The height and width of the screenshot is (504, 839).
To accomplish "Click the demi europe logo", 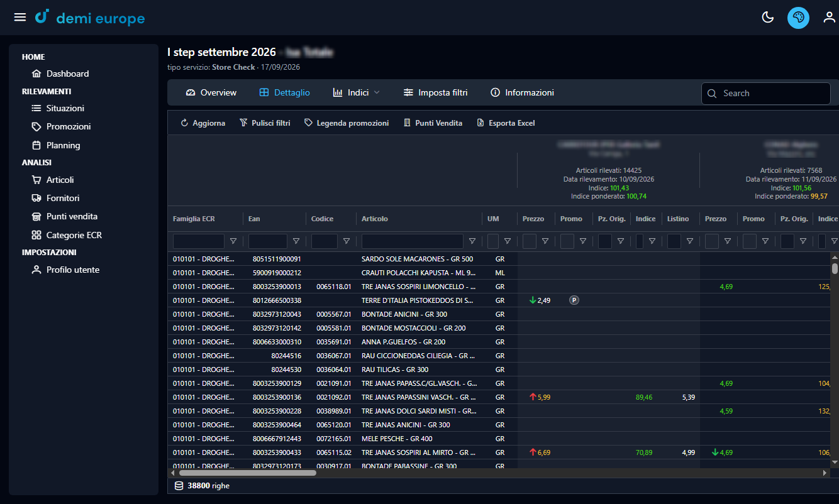I will [x=90, y=18].
